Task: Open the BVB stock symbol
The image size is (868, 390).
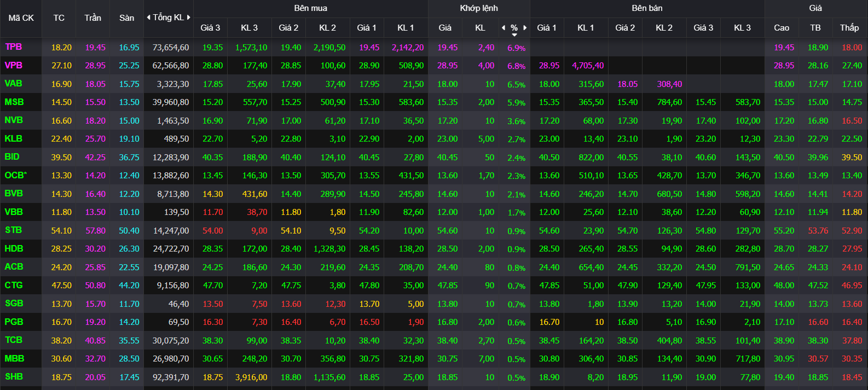Action: pos(14,194)
